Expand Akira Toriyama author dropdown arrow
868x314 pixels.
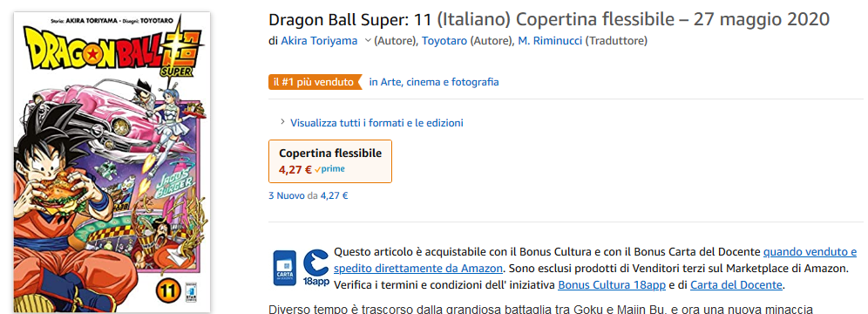[x=367, y=40]
